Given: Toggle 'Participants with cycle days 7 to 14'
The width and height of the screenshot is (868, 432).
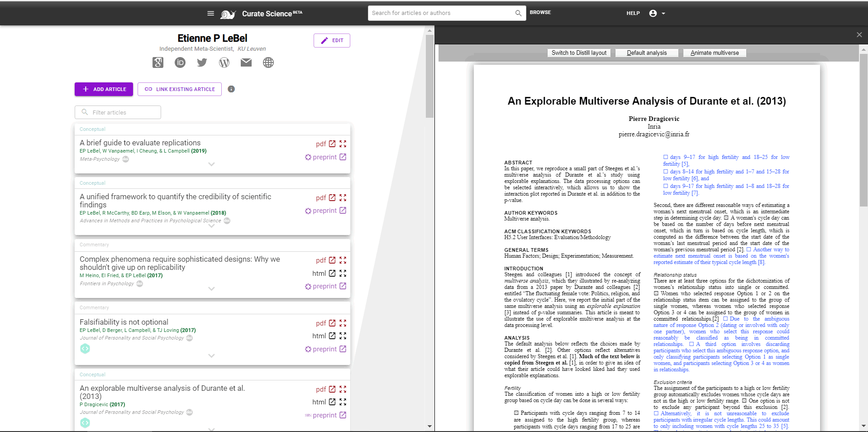Looking at the screenshot, I should pyautogui.click(x=516, y=413).
